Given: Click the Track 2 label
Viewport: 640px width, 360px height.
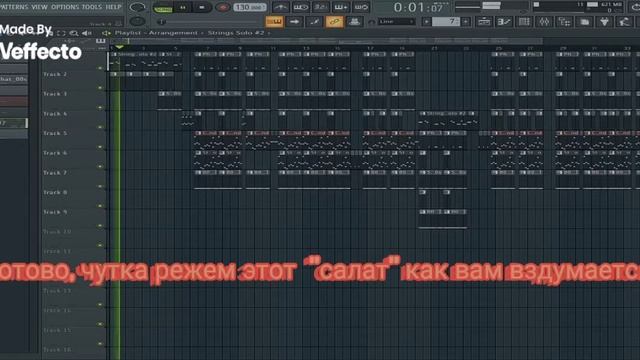Looking at the screenshot, I should click(55, 74).
